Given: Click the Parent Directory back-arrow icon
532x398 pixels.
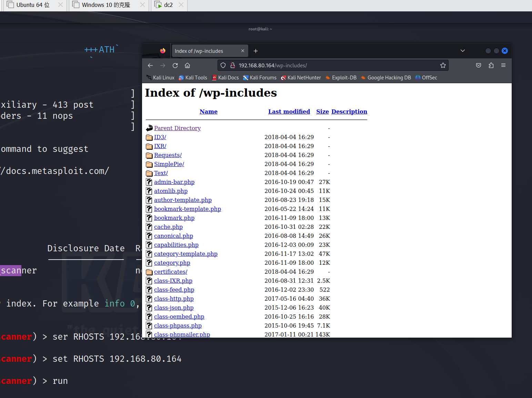Looking at the screenshot, I should pos(149,128).
